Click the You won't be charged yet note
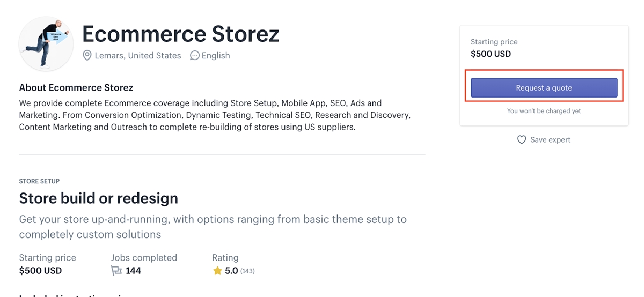The height and width of the screenshot is (297, 644). pyautogui.click(x=544, y=111)
